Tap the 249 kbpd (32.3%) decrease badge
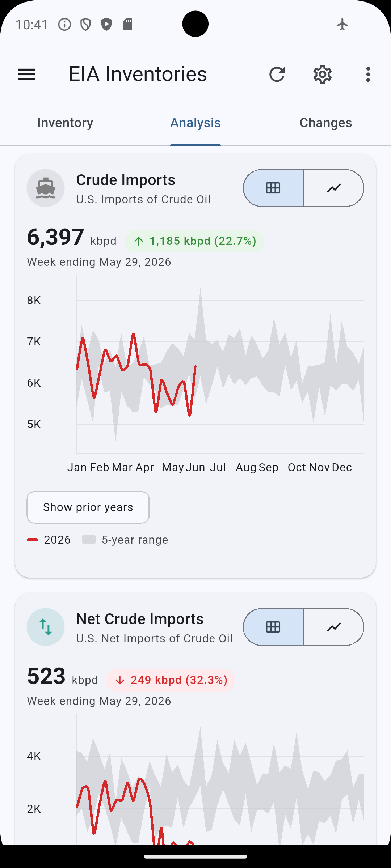This screenshot has width=391, height=868. pos(171,680)
